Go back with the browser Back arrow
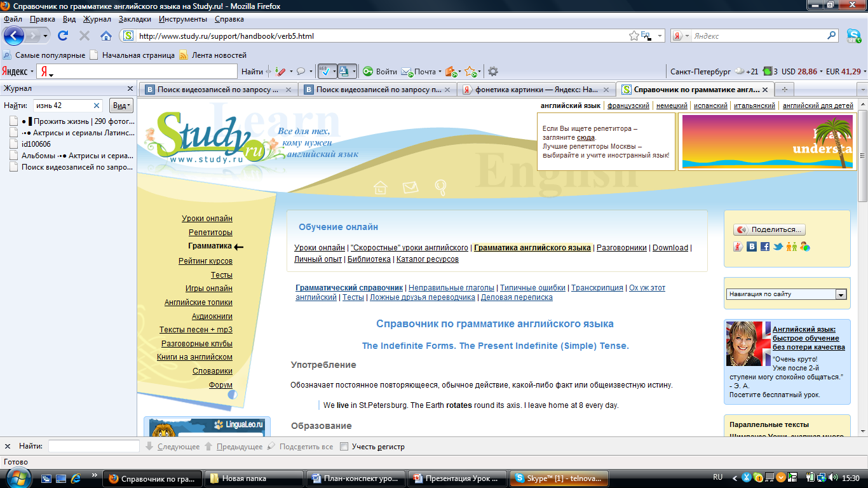 click(x=13, y=36)
